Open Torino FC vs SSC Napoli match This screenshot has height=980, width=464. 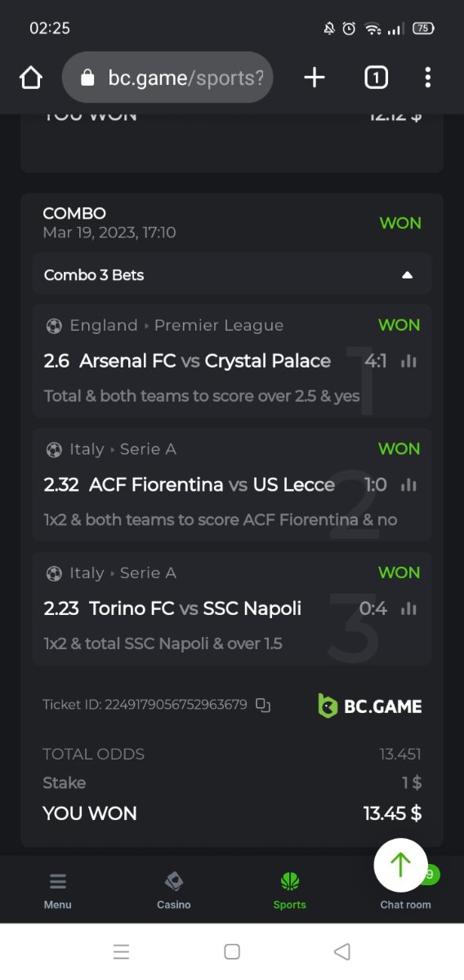click(172, 608)
